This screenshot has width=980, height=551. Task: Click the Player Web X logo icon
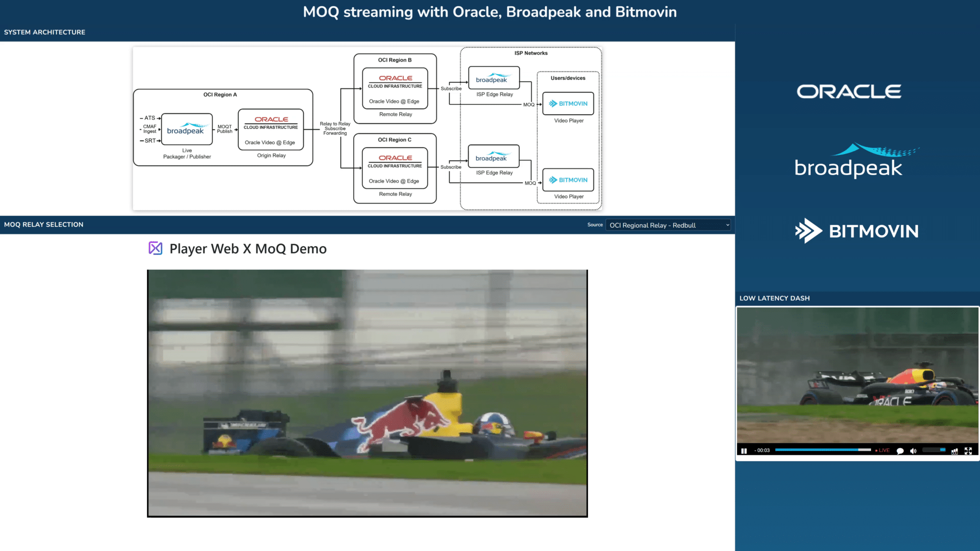pyautogui.click(x=156, y=248)
